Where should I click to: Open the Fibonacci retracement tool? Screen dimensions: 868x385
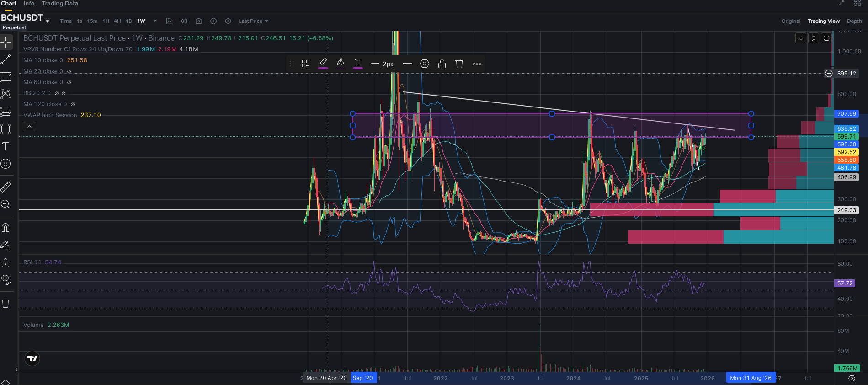click(6, 112)
